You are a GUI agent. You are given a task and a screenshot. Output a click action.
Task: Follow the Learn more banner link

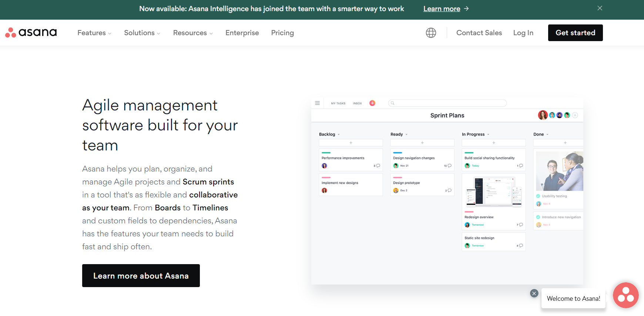pyautogui.click(x=442, y=9)
